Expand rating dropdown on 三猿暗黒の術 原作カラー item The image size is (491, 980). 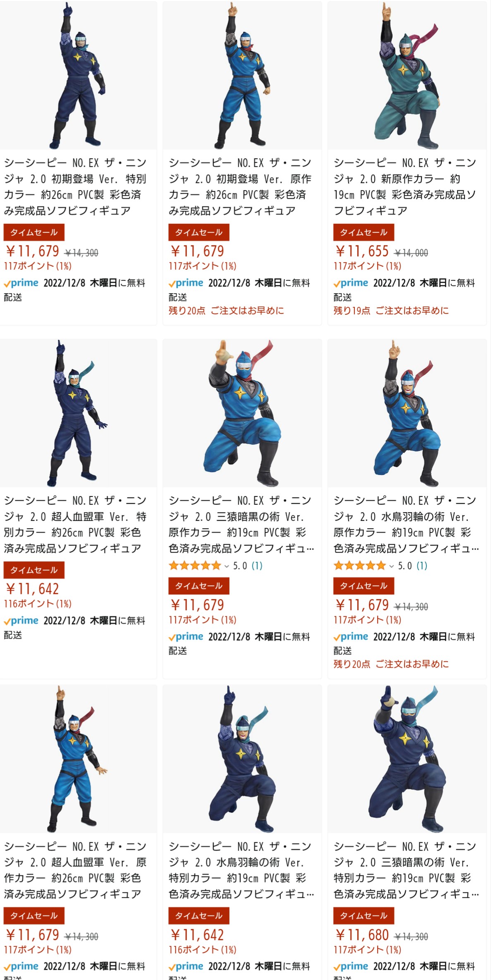(x=227, y=566)
